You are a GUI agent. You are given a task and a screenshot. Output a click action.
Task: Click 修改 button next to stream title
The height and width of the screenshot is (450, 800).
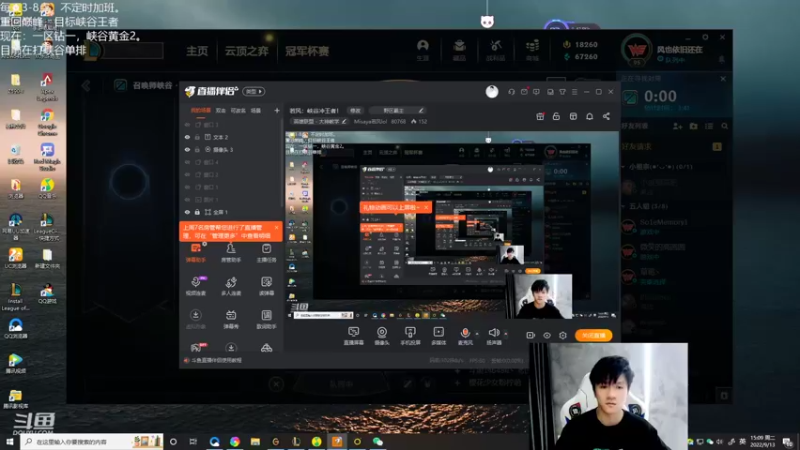355,110
